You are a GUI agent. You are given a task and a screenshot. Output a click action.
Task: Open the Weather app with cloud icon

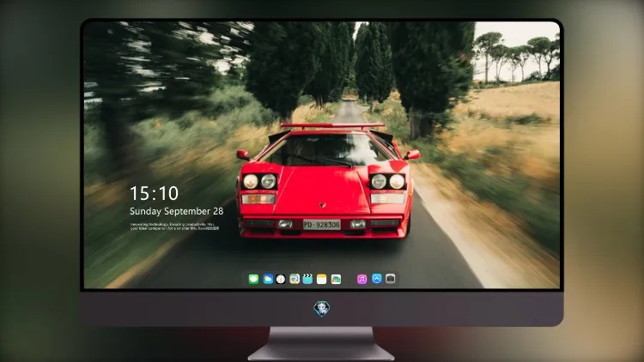[x=268, y=279]
